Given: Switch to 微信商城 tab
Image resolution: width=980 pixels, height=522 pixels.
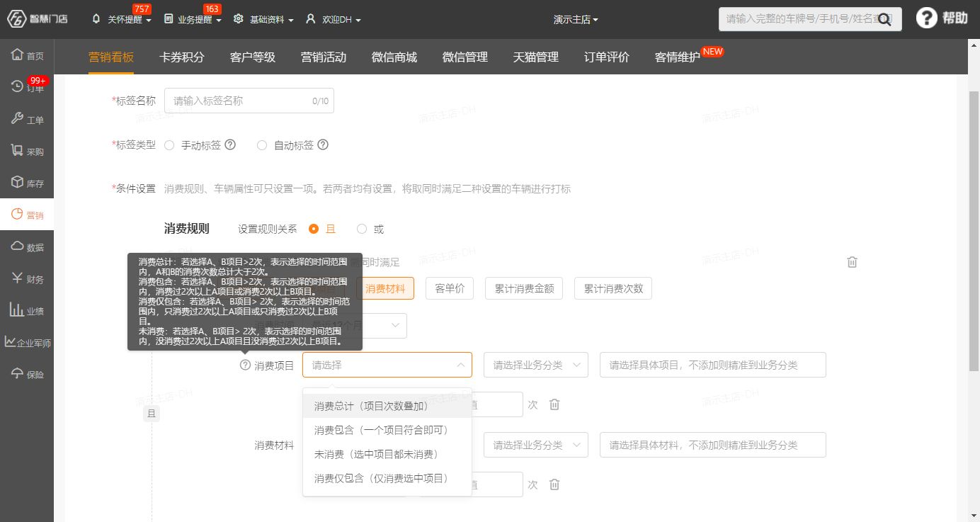Looking at the screenshot, I should (394, 57).
